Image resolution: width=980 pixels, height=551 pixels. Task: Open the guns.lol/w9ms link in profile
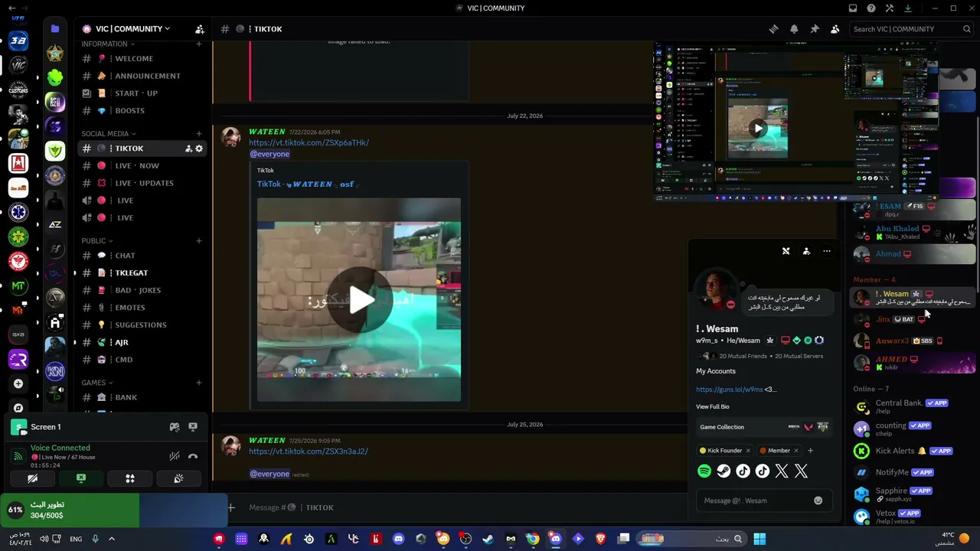point(730,390)
